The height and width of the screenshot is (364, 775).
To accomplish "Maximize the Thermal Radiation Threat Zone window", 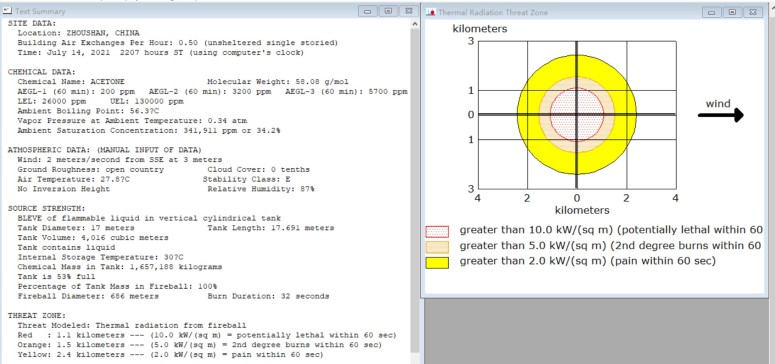I will [732, 12].
